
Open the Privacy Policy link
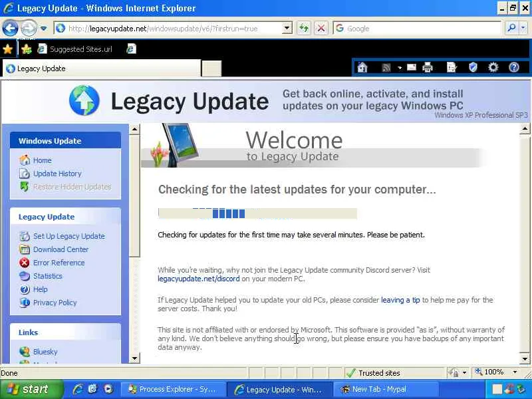55,303
